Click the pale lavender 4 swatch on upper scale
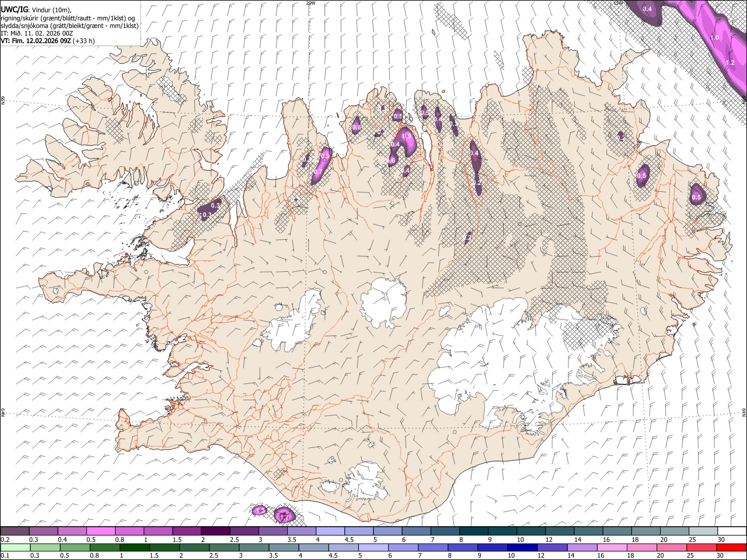 click(330, 531)
